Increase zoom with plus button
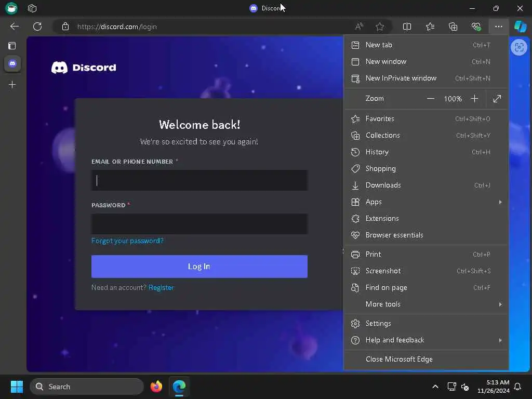This screenshot has width=532, height=399. 474,99
